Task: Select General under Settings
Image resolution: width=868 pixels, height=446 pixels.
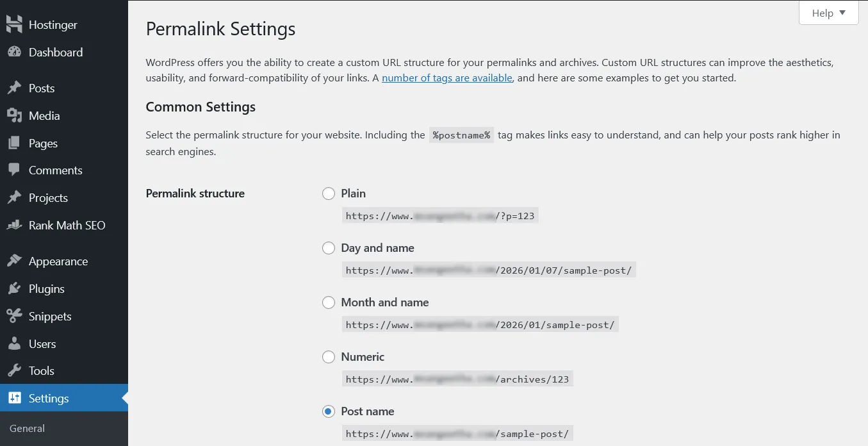Action: click(26, 428)
